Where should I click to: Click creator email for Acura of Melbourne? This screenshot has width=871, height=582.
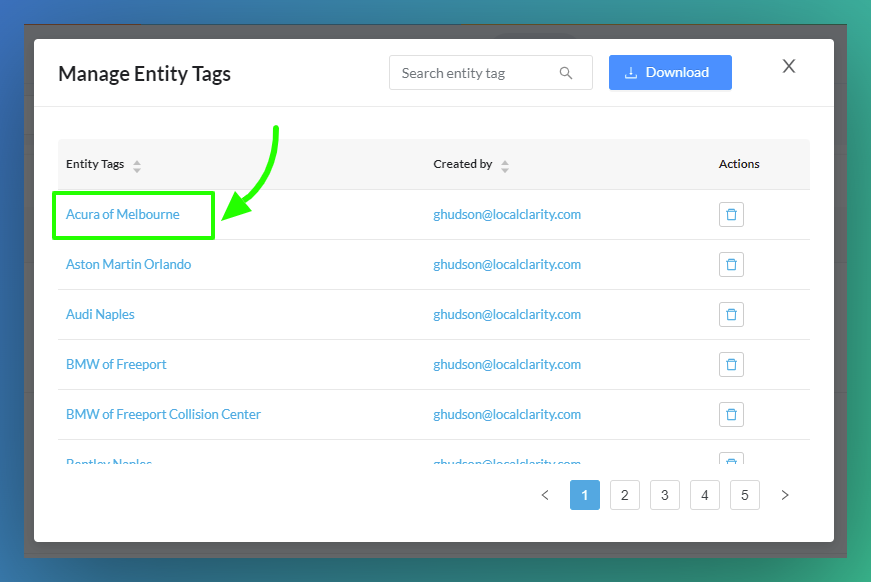[x=507, y=214]
